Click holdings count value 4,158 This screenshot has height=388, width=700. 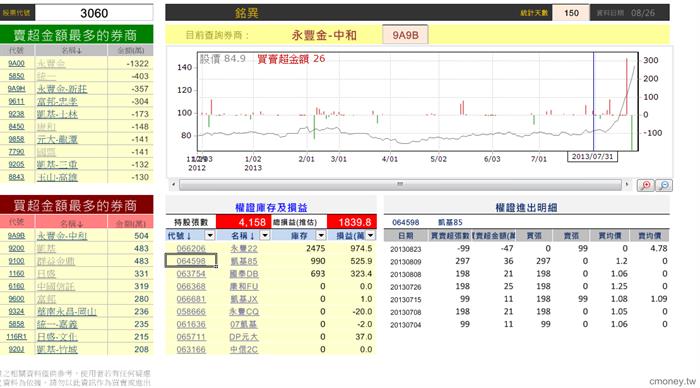click(x=243, y=222)
